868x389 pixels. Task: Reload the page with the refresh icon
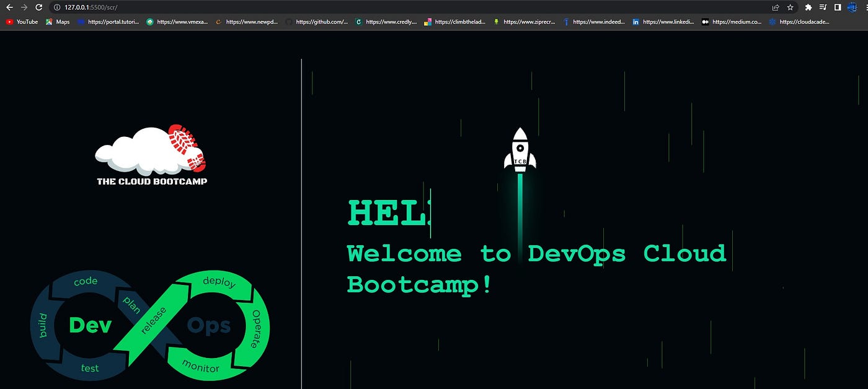(x=38, y=7)
